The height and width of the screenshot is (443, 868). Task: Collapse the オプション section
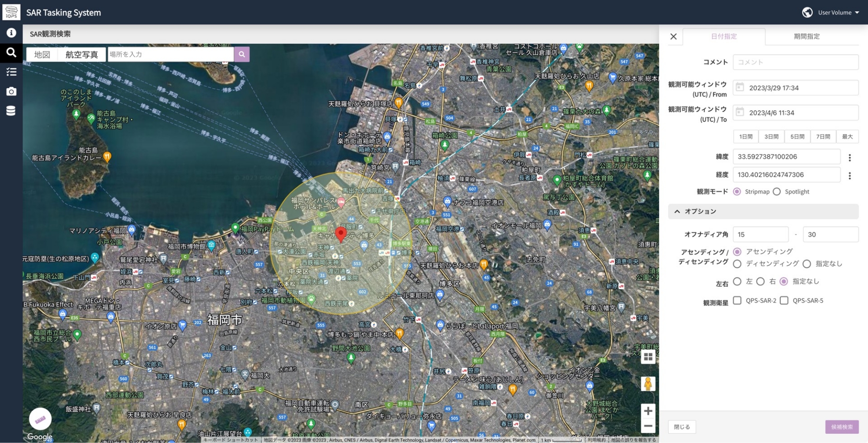[763, 212]
